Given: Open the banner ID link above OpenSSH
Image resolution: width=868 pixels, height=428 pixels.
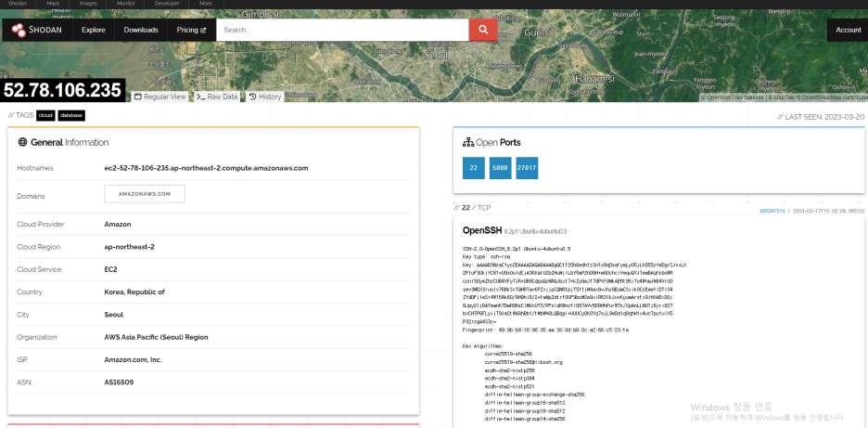Looking at the screenshot, I should pos(772,212).
